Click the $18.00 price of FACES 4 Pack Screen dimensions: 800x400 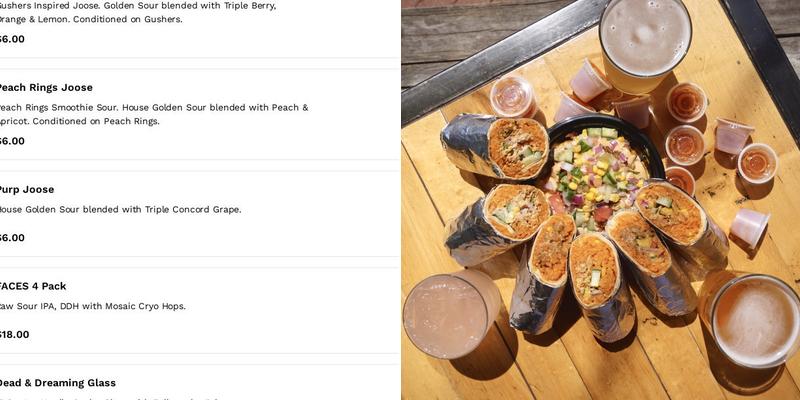click(x=14, y=335)
